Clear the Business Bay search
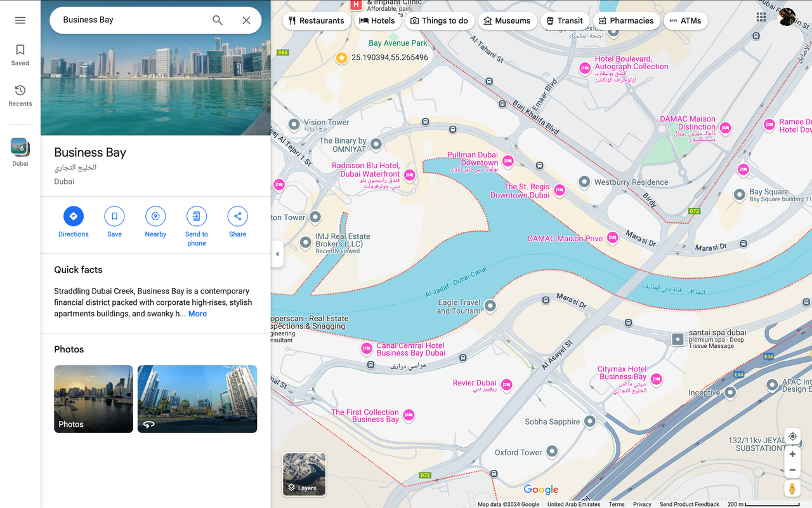This screenshot has width=812, height=508. (246, 20)
